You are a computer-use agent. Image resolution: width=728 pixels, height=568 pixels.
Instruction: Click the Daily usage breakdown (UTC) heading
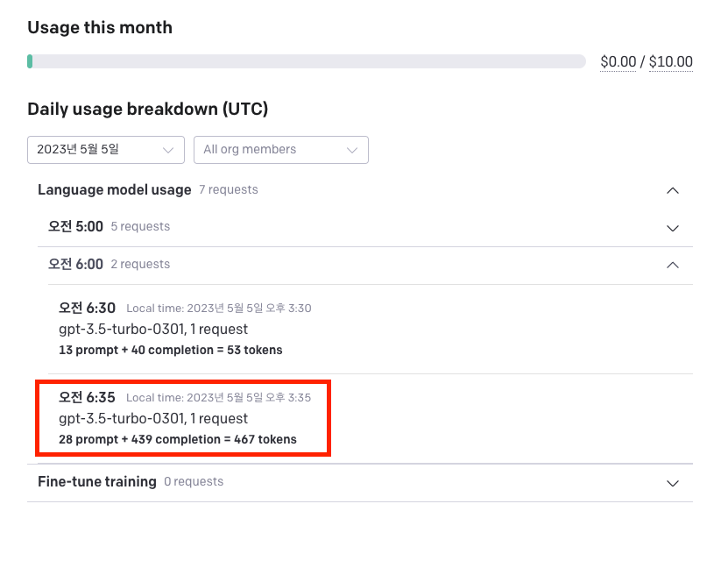(x=148, y=110)
